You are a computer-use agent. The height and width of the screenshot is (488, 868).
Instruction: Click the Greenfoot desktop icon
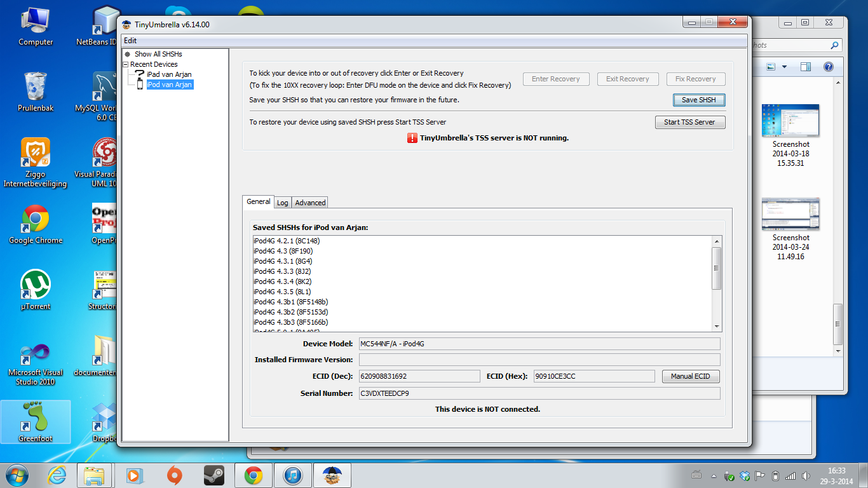[x=36, y=422]
